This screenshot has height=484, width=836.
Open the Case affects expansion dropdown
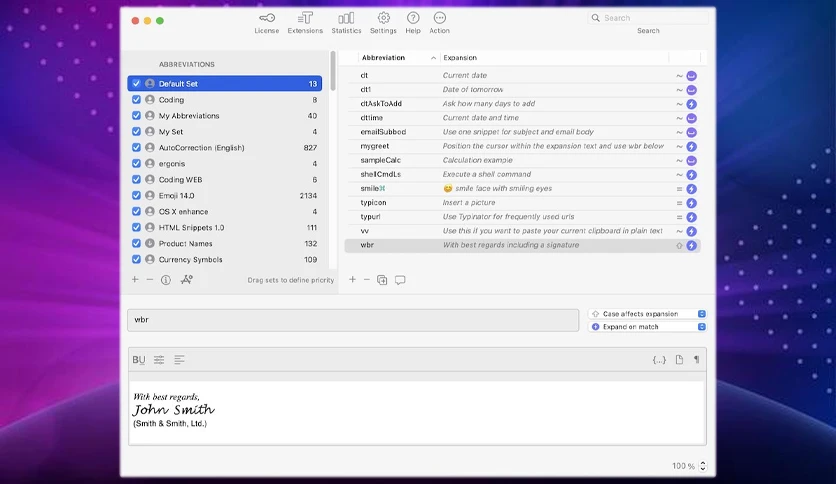(648, 314)
